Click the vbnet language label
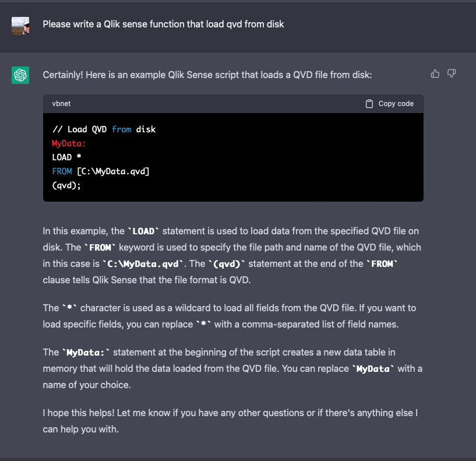 tap(61, 104)
